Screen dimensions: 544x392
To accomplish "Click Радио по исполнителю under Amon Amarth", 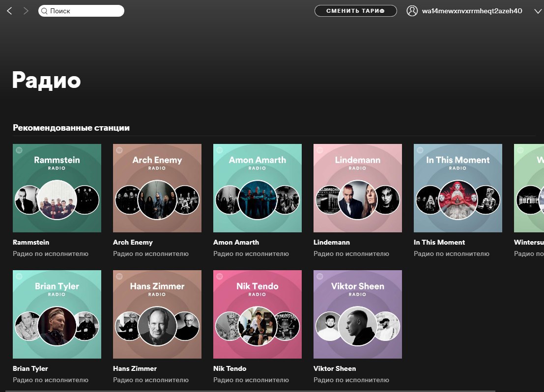I will 251,253.
